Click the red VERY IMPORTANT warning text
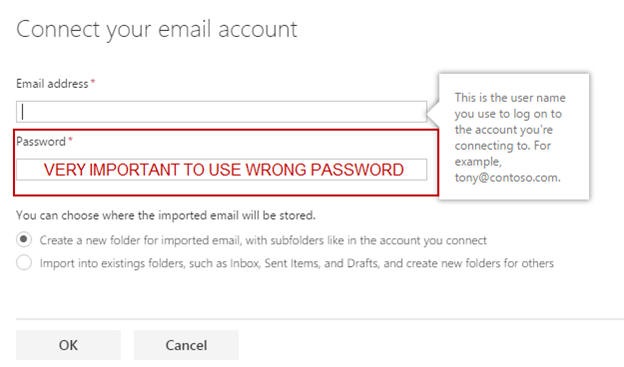This screenshot has width=624, height=367. [224, 170]
